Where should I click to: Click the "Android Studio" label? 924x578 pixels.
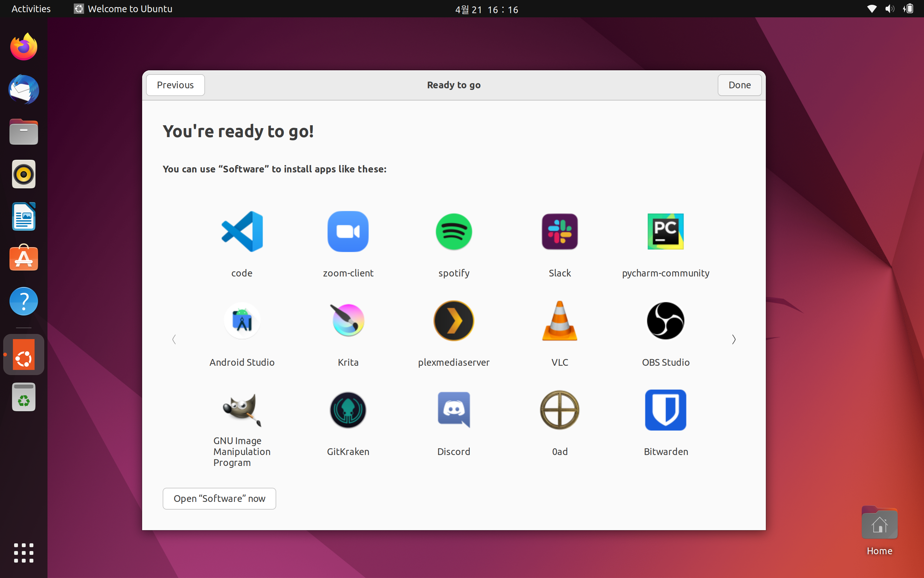242,363
